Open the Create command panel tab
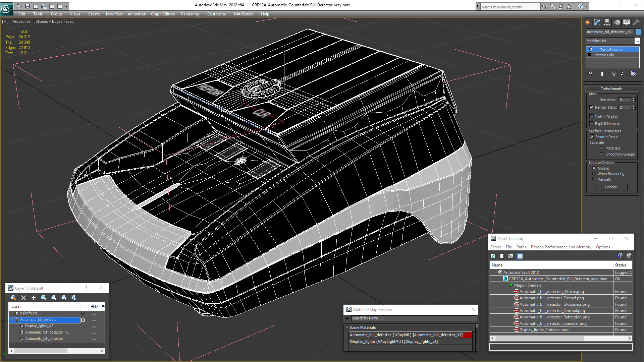Screen dimensions: 644x362 point(588,22)
